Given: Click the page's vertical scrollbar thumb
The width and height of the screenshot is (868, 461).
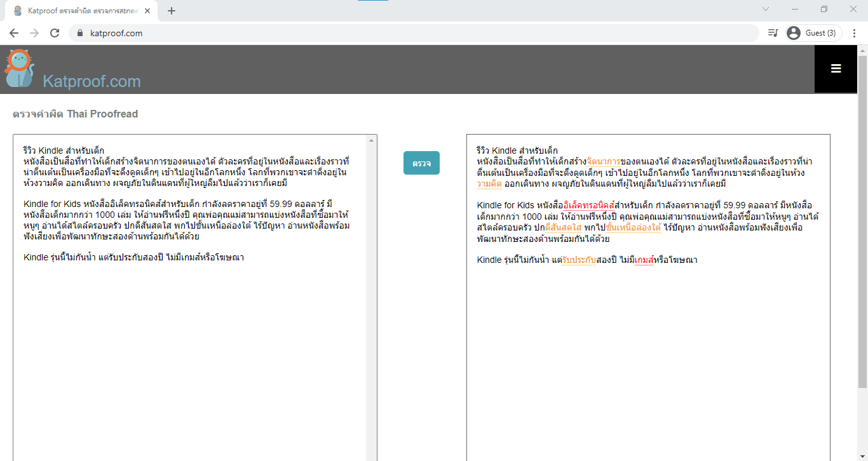Looking at the screenshot, I should 862,221.
